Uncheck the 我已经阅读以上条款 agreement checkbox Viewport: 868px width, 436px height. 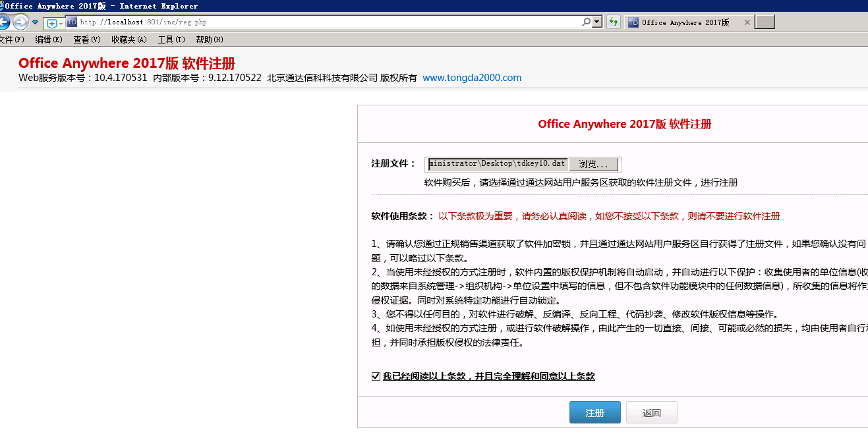376,377
